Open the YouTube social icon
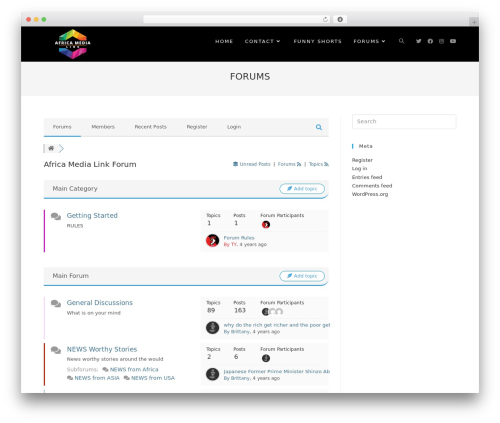Image resolution: width=500 pixels, height=423 pixels. [453, 41]
